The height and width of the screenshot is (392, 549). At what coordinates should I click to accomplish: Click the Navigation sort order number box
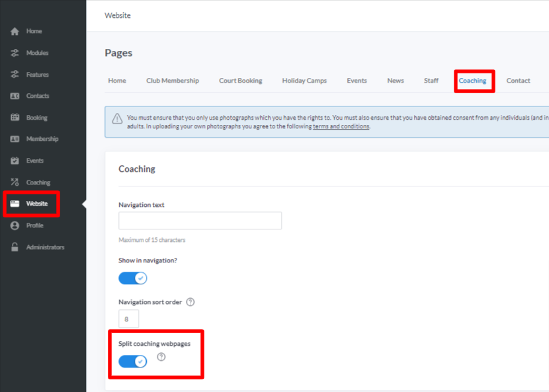(128, 319)
